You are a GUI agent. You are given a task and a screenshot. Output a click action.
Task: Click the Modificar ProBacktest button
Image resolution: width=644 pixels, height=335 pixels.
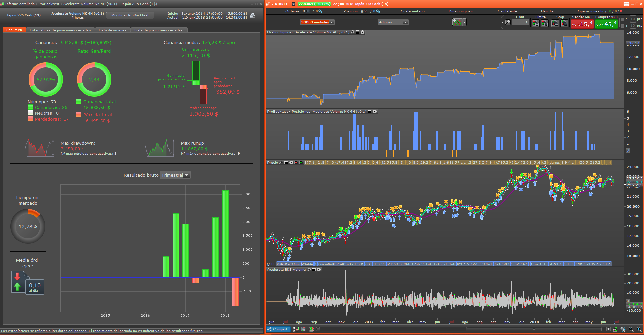(x=130, y=15)
